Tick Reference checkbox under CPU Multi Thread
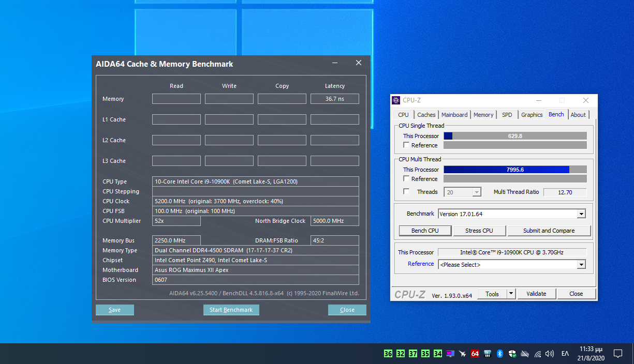Viewport: 634px width, 364px height. coord(406,179)
